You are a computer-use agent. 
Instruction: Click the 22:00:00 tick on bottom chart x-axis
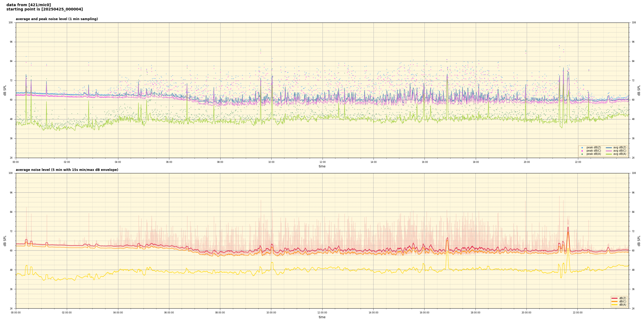pyautogui.click(x=577, y=313)
